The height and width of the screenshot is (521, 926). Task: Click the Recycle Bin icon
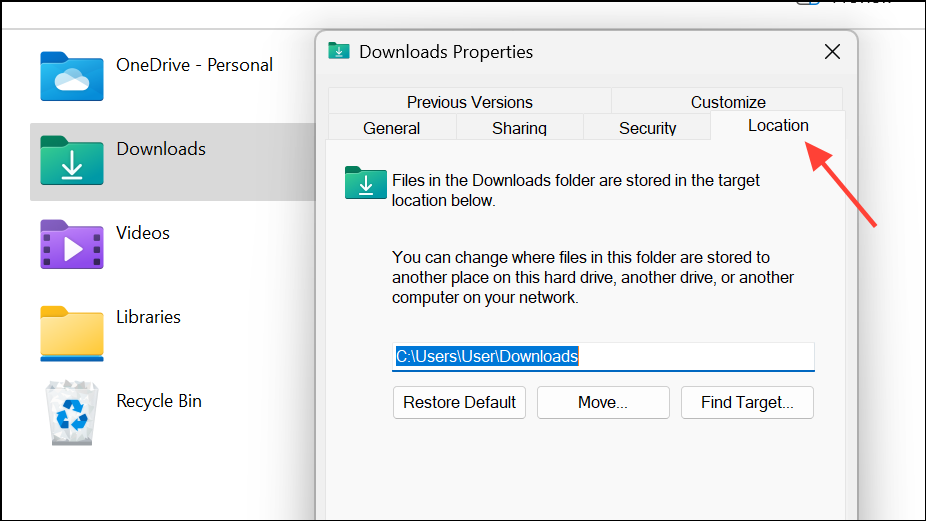click(71, 413)
